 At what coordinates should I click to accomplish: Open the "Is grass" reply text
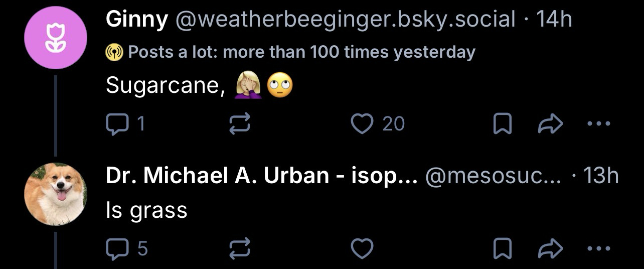coord(146,210)
